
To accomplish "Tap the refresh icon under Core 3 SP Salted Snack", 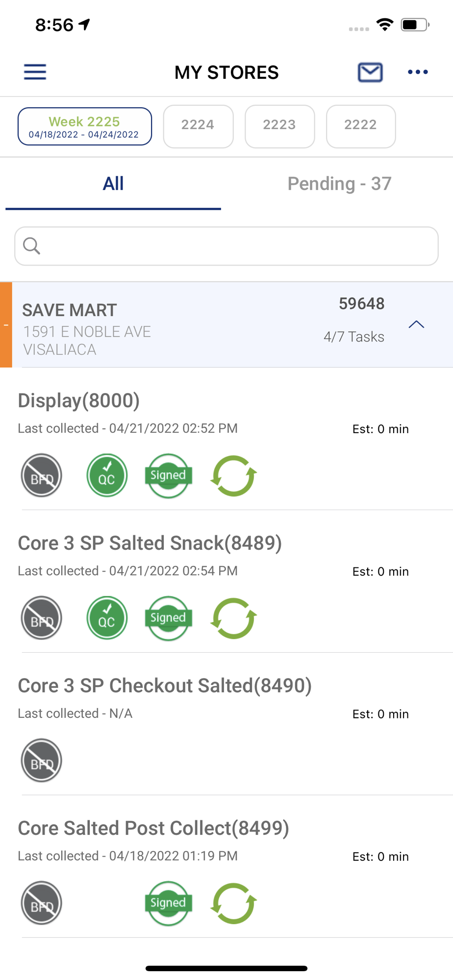I will click(233, 618).
